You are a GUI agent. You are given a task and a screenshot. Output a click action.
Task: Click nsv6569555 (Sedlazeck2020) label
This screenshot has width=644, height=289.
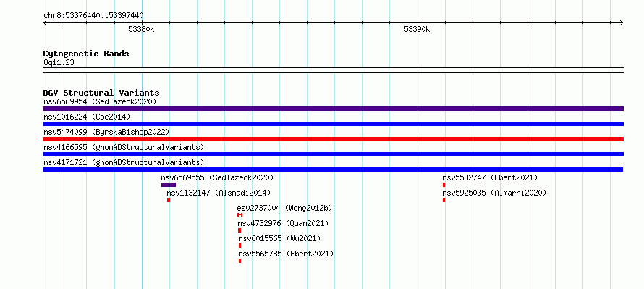pos(217,177)
